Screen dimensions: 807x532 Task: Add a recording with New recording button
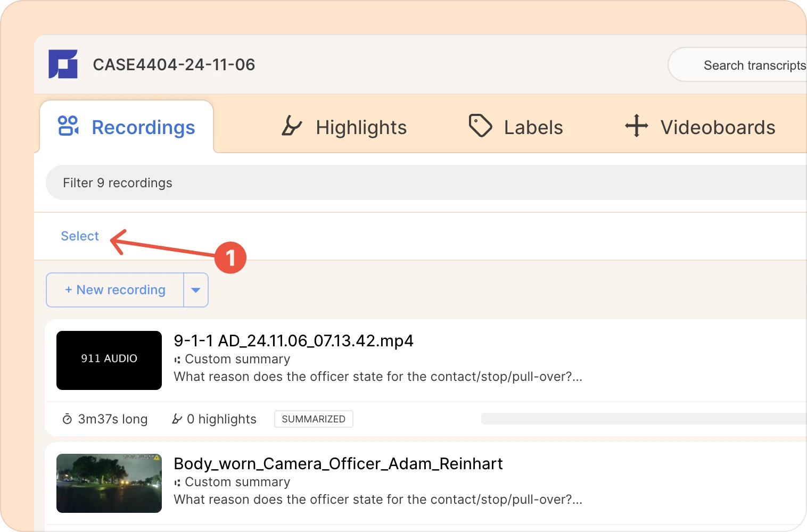pyautogui.click(x=115, y=290)
